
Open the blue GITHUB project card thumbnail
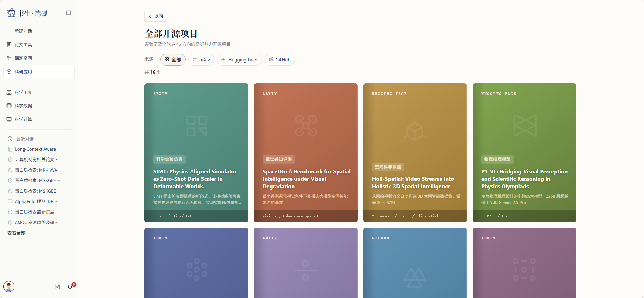415,263
